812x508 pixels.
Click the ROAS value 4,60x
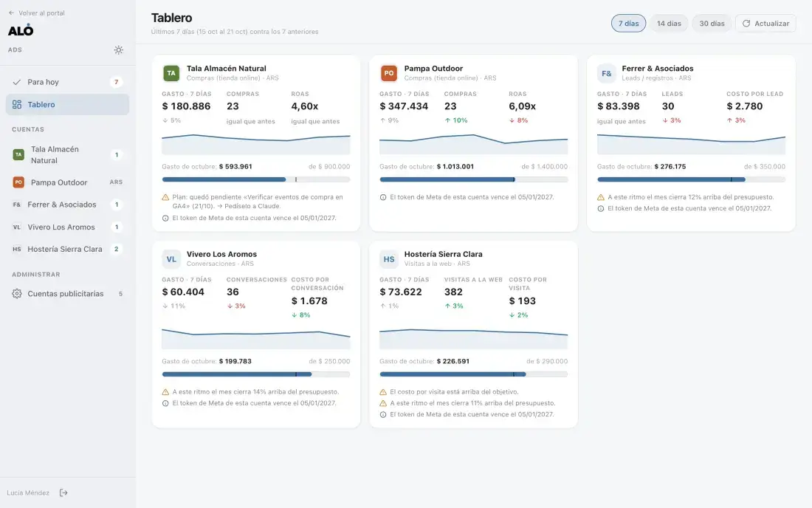(304, 106)
